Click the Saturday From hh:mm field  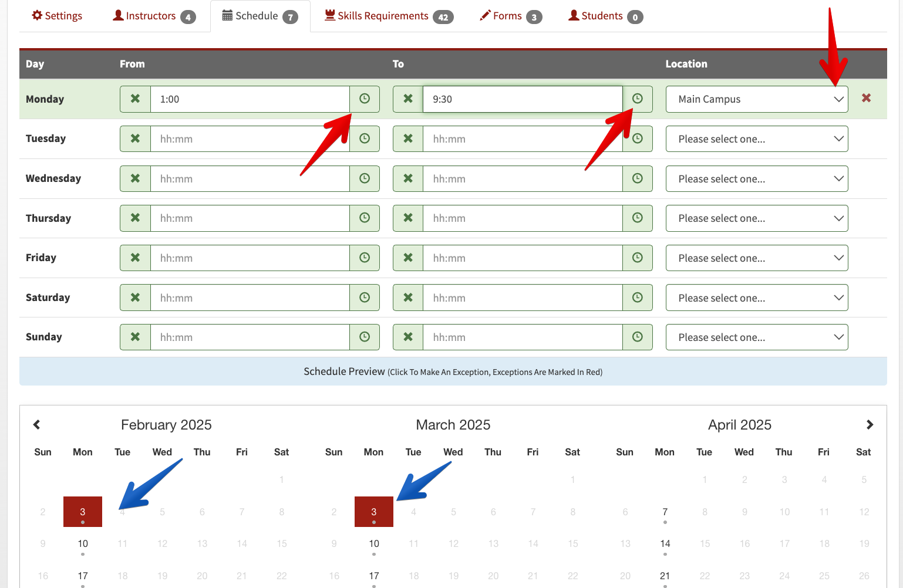[250, 298]
